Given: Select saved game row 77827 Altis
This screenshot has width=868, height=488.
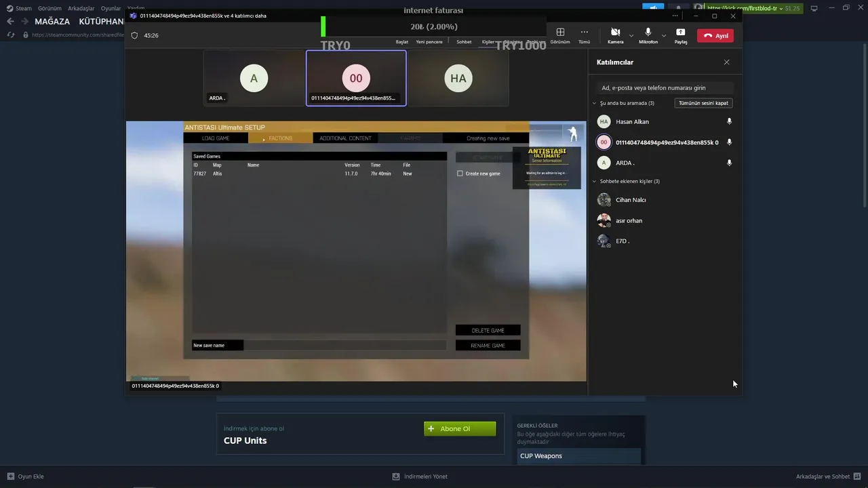Looking at the screenshot, I should click(x=319, y=174).
